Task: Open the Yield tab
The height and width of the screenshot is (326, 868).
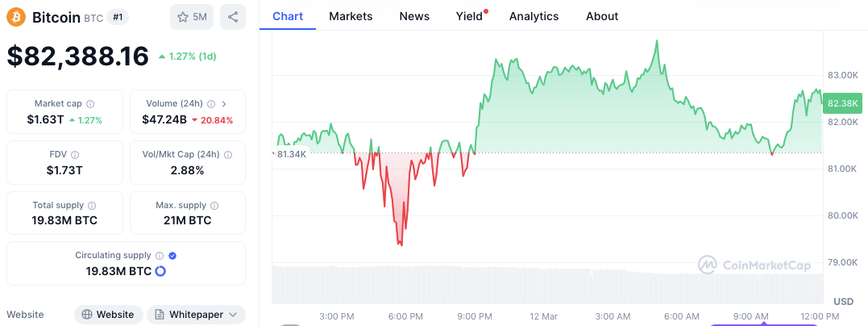Action: point(469,16)
